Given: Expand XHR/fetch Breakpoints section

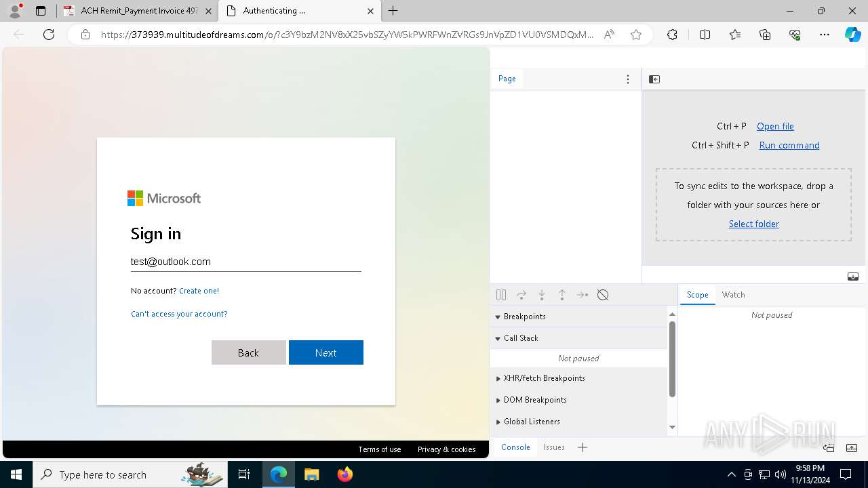Looking at the screenshot, I should pyautogui.click(x=579, y=378).
